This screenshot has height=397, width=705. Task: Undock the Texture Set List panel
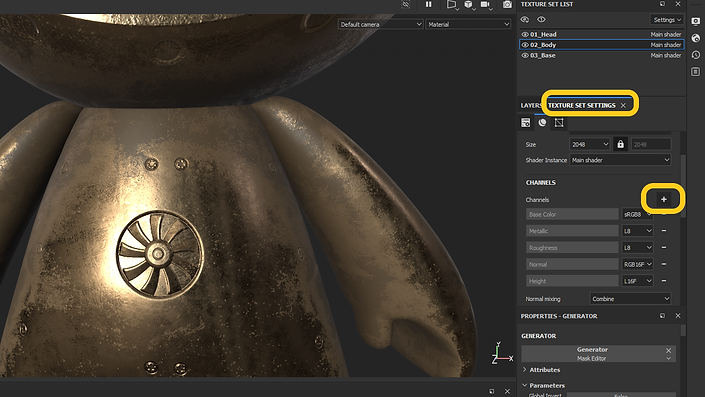click(x=662, y=4)
